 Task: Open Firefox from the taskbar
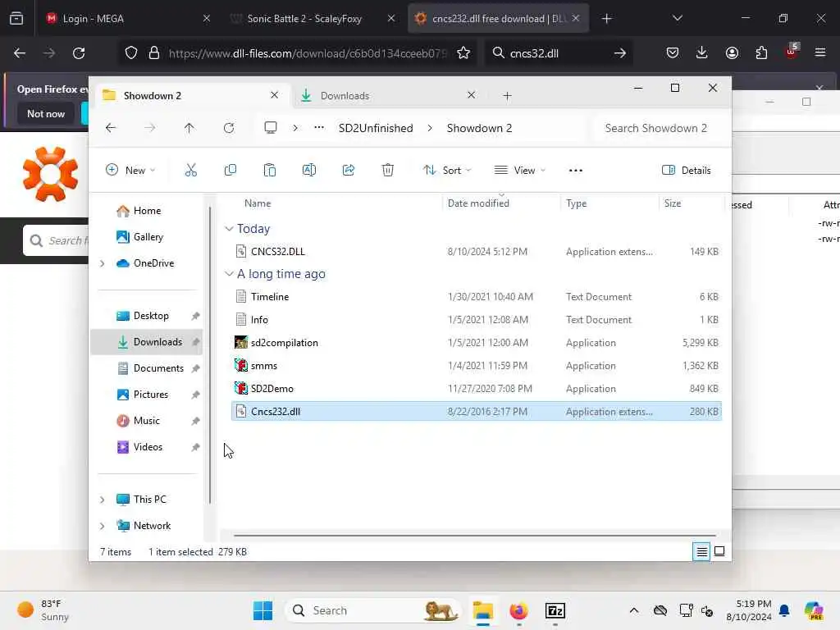pyautogui.click(x=518, y=610)
